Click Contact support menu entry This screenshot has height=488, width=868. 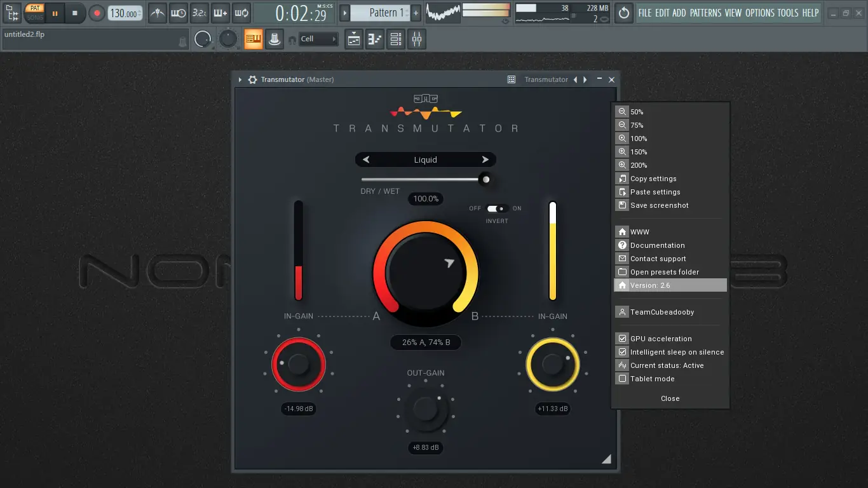click(670, 259)
